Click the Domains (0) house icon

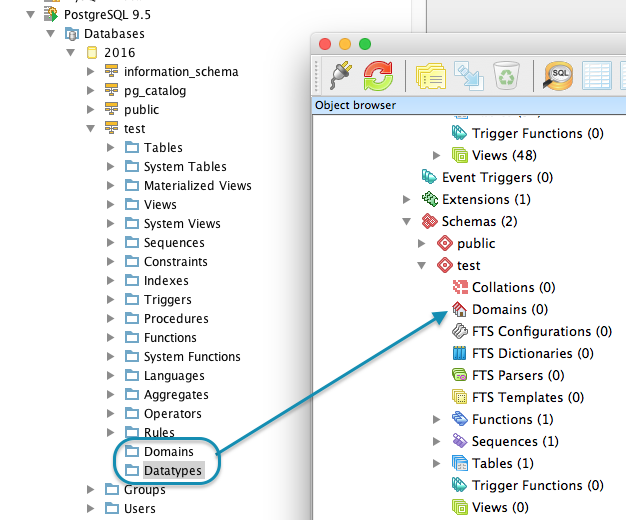[x=460, y=309]
